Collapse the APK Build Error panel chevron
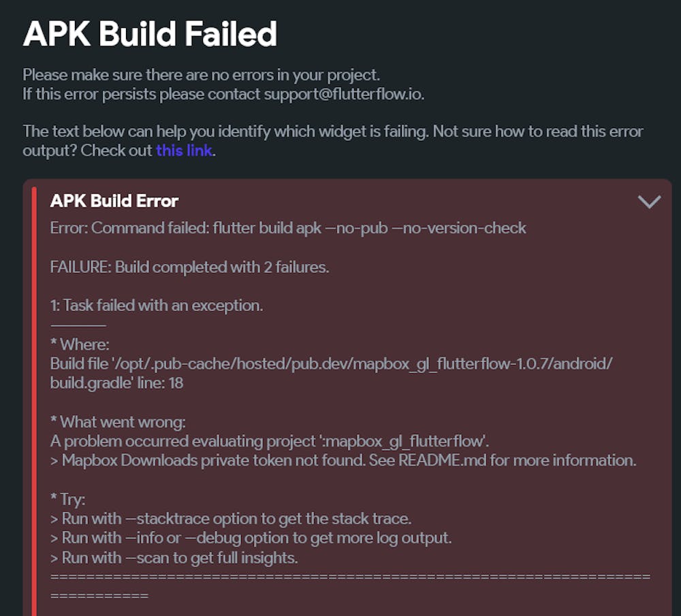 tap(649, 201)
